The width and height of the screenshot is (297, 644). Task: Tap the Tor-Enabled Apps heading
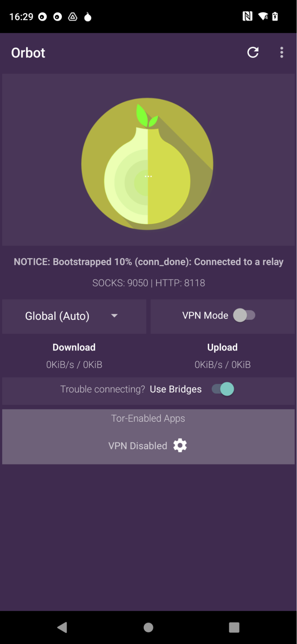pos(148,418)
